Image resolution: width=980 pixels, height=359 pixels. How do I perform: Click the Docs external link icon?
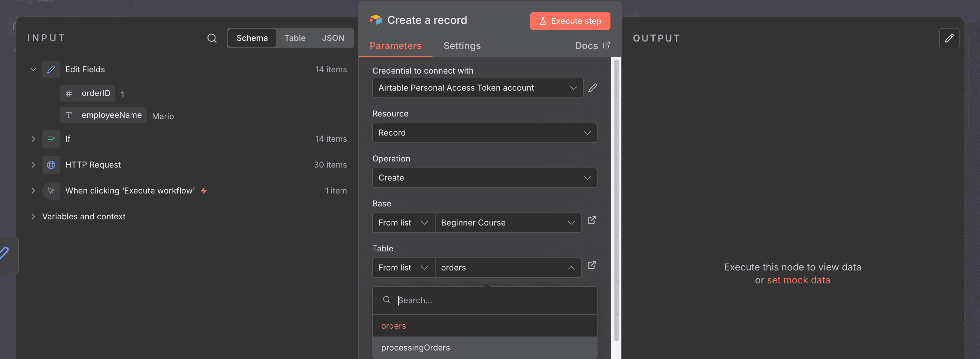606,45
